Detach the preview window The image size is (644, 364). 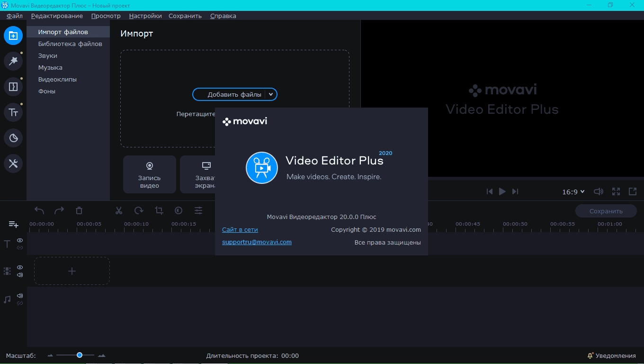tap(633, 191)
